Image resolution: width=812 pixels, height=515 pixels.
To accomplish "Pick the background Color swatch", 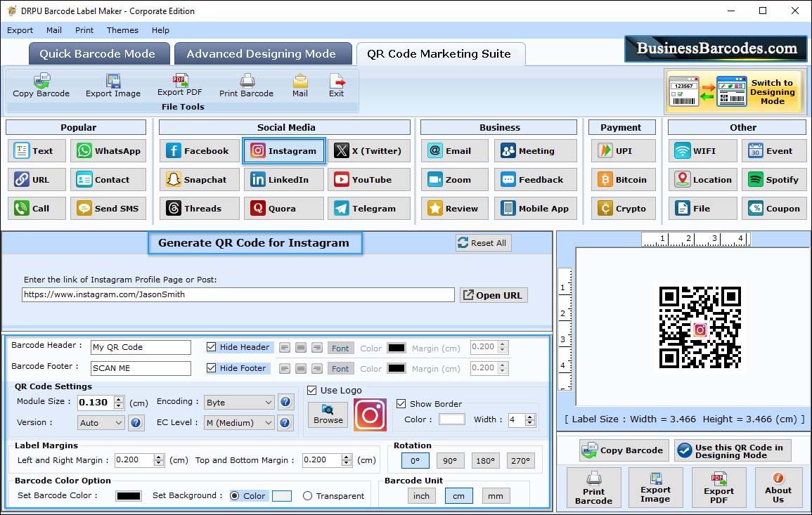I will pos(282,496).
